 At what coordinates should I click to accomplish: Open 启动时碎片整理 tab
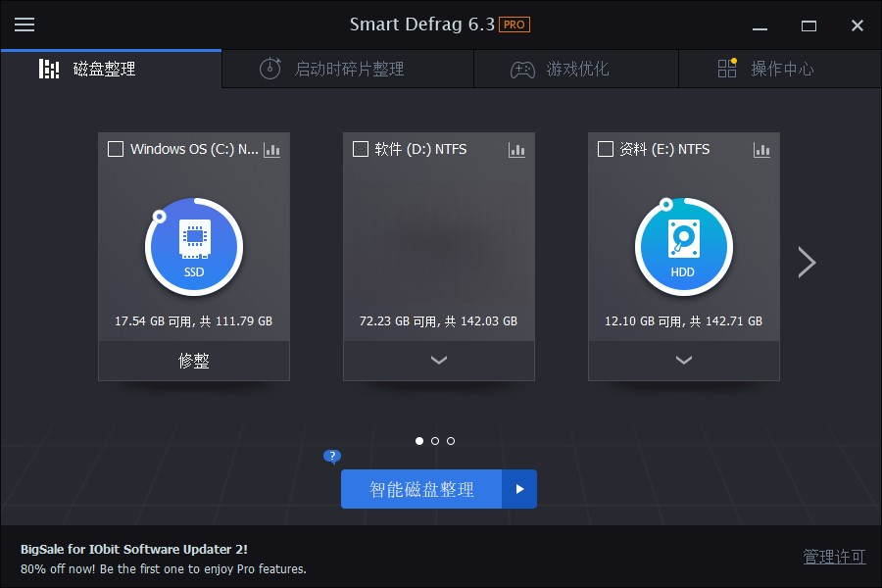348,69
